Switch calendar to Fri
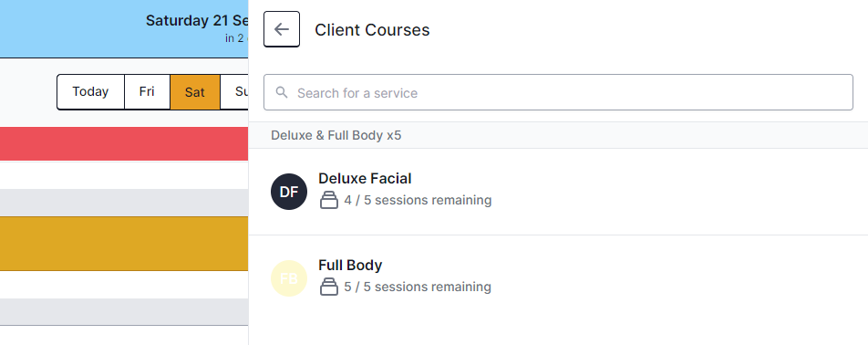The width and height of the screenshot is (868, 345). (148, 92)
